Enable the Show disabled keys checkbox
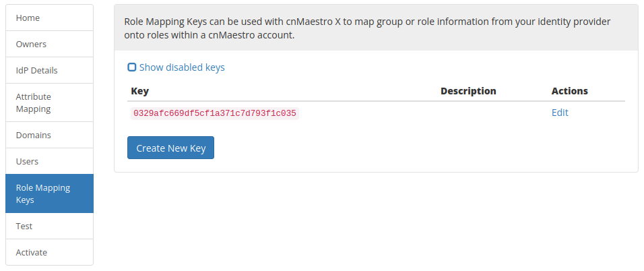The width and height of the screenshot is (644, 271). (x=132, y=67)
